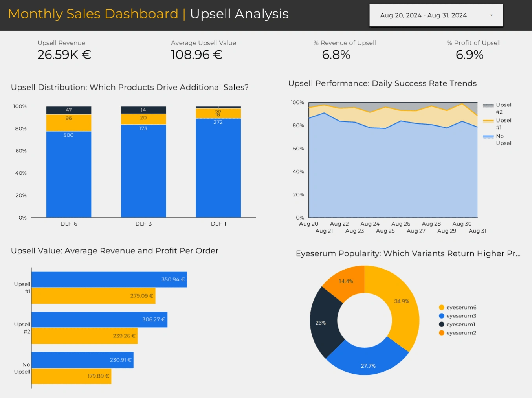532x398 pixels.
Task: Click the Upsell #2 revenue bar 306.27 €
Action: click(x=99, y=319)
